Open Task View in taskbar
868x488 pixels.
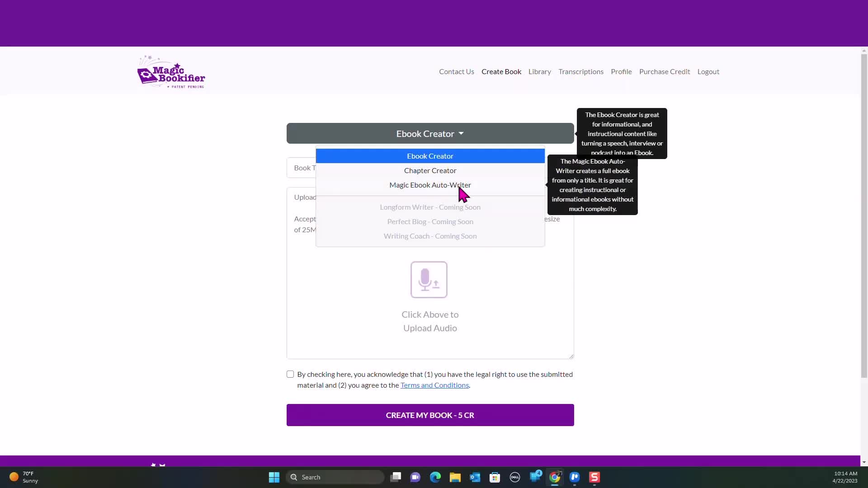(396, 477)
